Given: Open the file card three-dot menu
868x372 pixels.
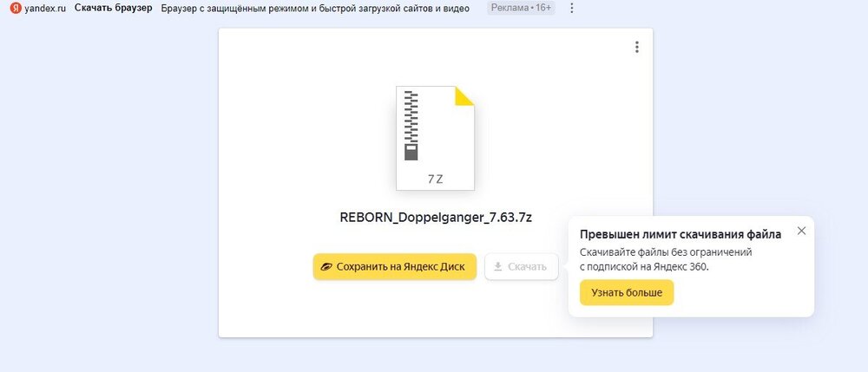Looking at the screenshot, I should (636, 47).
